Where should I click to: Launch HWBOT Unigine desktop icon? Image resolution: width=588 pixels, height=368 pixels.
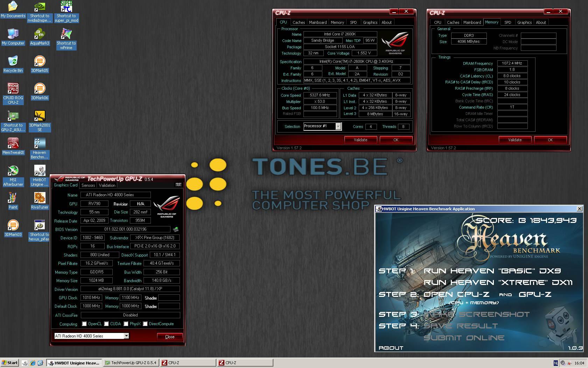tap(40, 176)
